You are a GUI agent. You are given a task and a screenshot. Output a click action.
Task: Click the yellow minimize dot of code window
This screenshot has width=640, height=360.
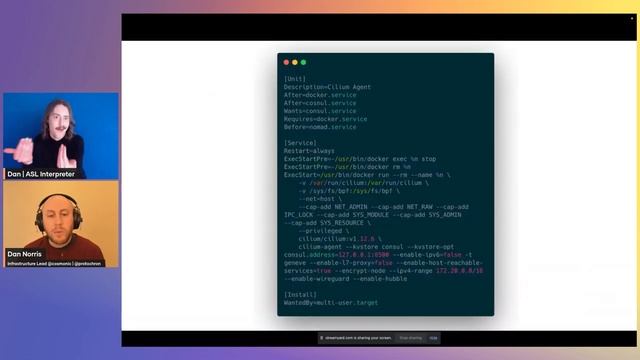pos(295,62)
